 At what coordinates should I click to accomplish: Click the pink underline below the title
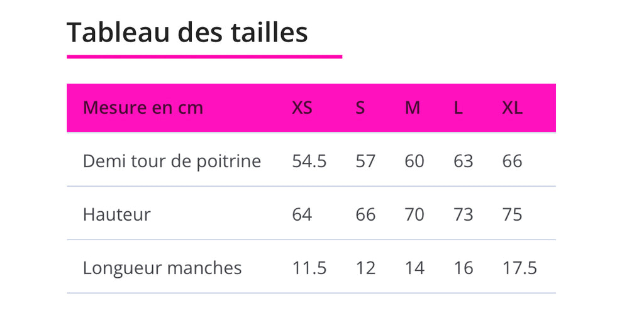point(204,57)
